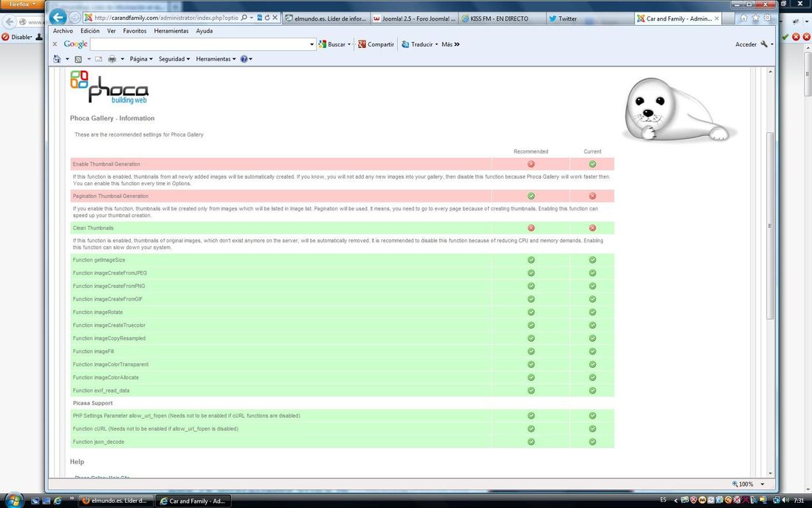Open the address bar history dropdown arrow
The height and width of the screenshot is (508, 812).
click(x=252, y=18)
